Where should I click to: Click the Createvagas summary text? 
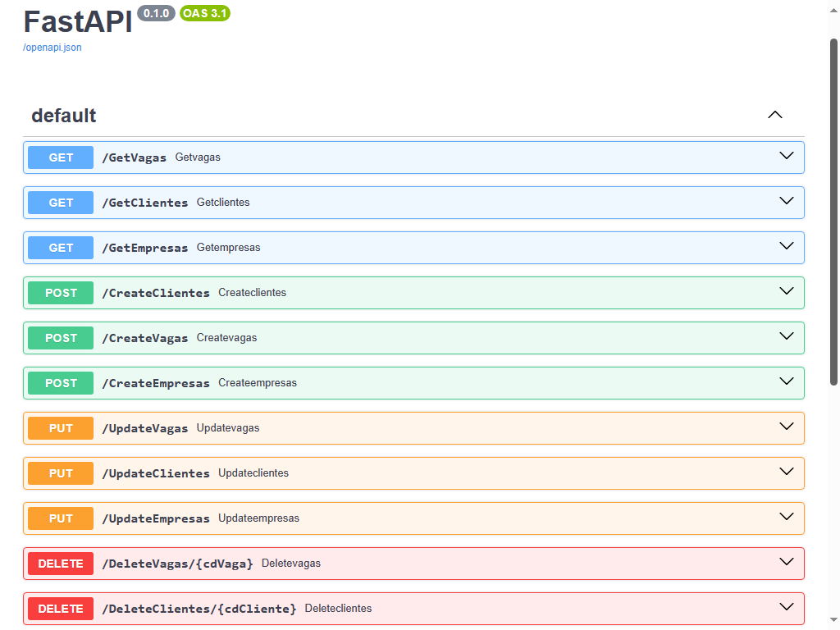pyautogui.click(x=226, y=337)
